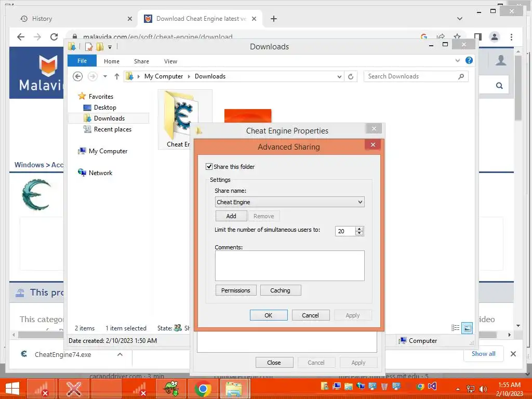
Task: Click Show all downloads link
Action: click(483, 353)
